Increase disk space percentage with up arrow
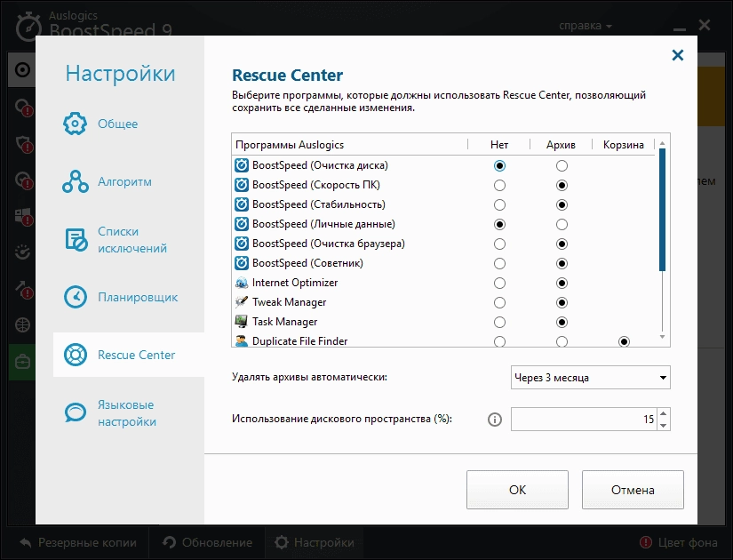This screenshot has width=733, height=560. (x=664, y=413)
